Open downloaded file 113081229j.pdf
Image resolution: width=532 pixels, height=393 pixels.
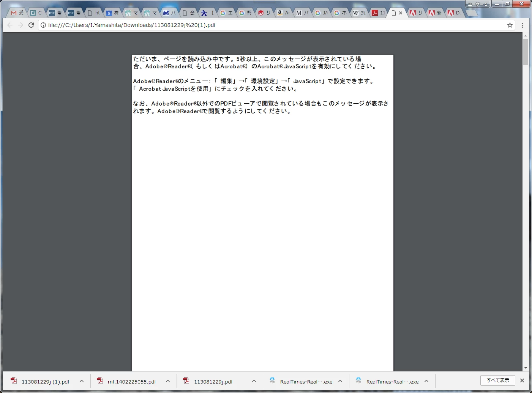[213, 382]
